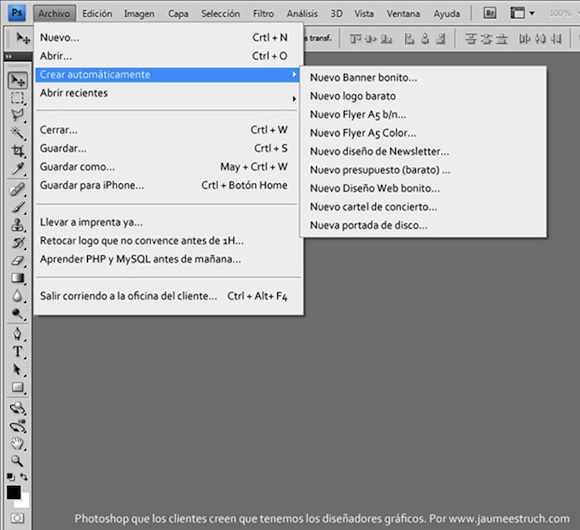The height and width of the screenshot is (530, 580).
Task: Select the Rectangular Marquee tool
Action: [x=17, y=98]
